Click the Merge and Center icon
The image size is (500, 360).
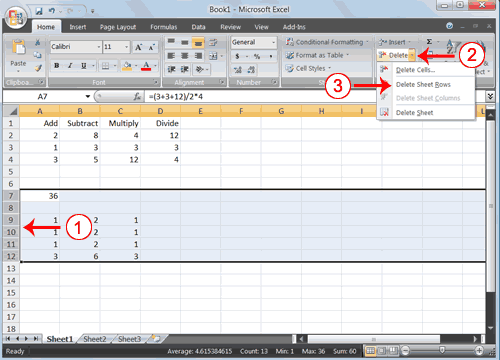[213, 56]
